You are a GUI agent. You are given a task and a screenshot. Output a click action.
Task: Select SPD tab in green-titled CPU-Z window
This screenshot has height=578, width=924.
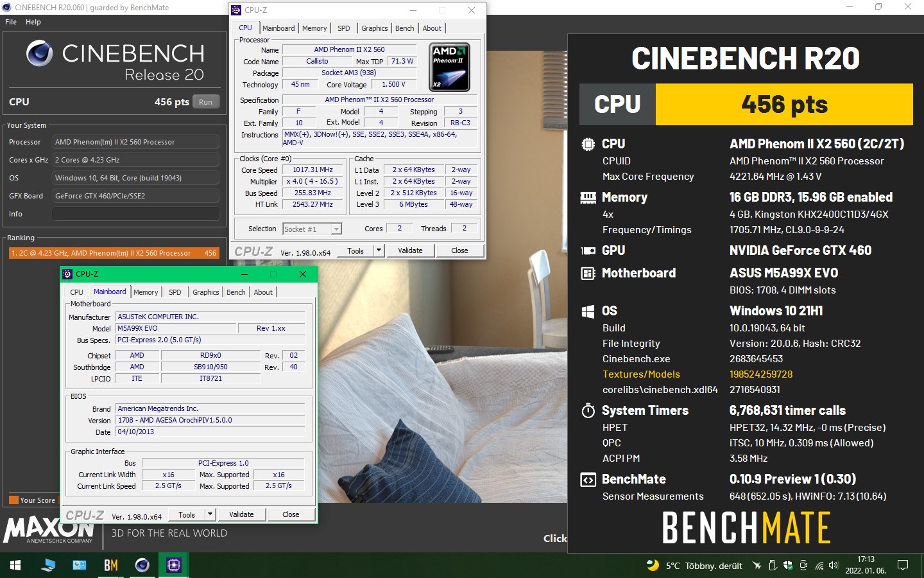click(175, 292)
